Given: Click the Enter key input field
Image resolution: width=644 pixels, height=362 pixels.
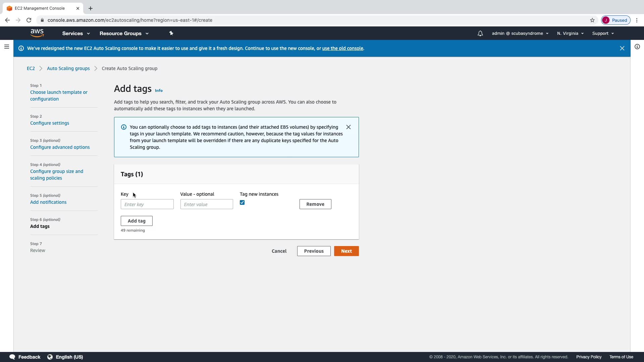Looking at the screenshot, I should tap(147, 204).
